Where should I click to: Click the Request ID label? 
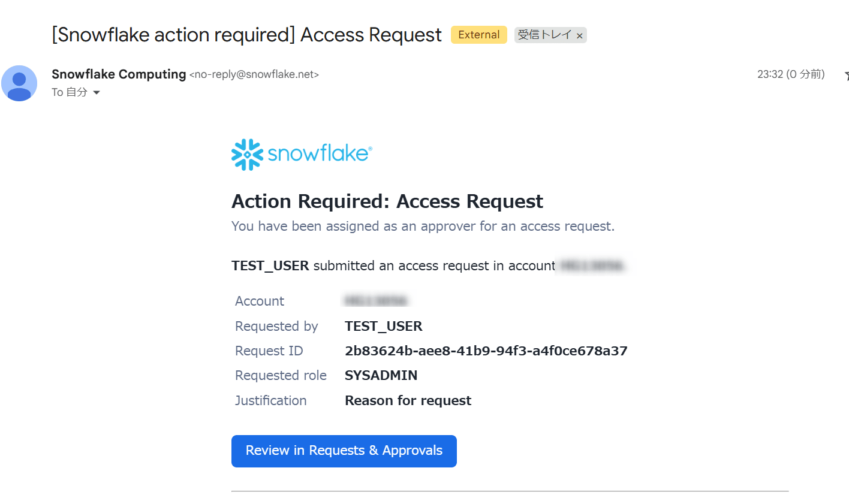click(x=269, y=351)
